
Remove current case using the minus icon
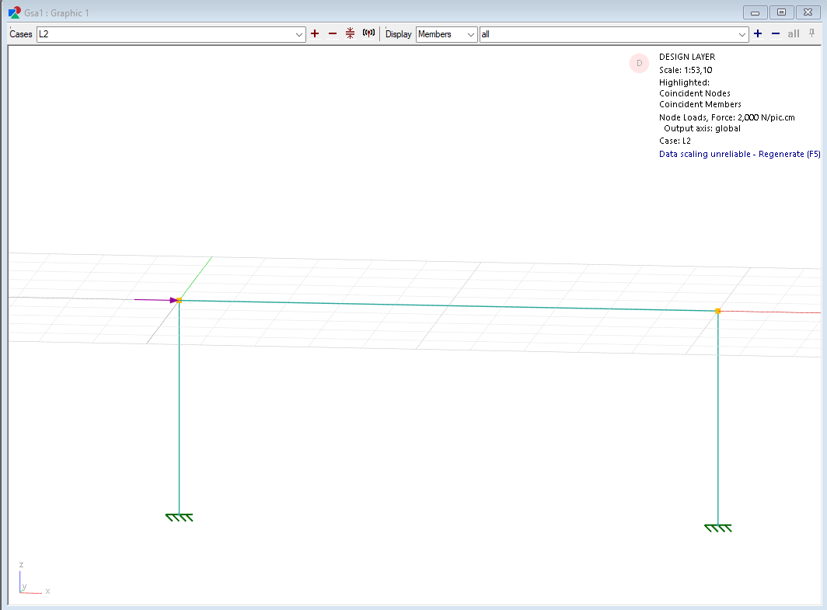(x=331, y=33)
